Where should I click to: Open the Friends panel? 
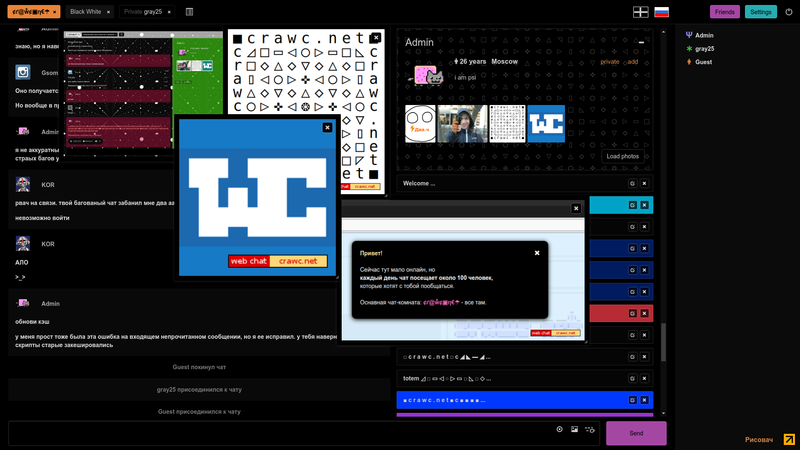(724, 12)
